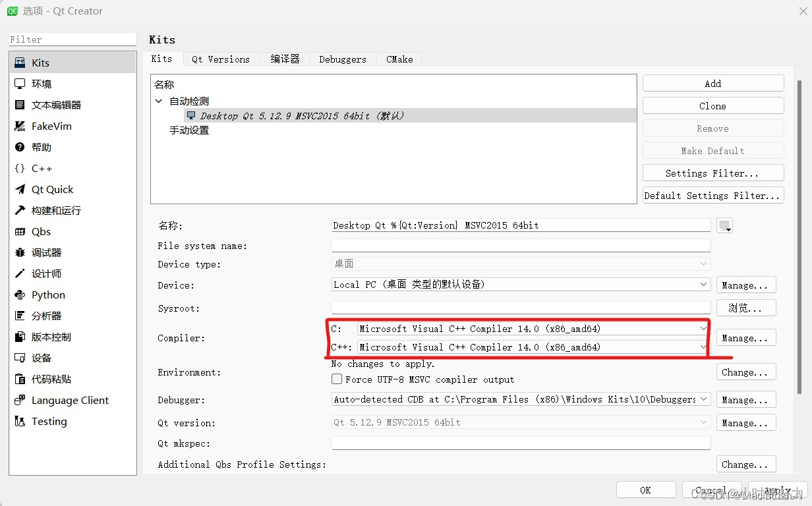Open the C compiler dropdown
The width and height of the screenshot is (812, 506).
(x=533, y=328)
